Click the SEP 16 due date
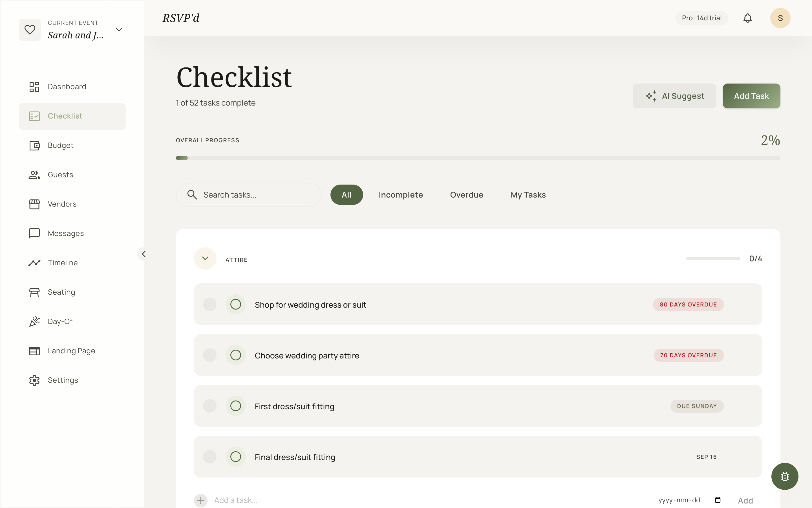 coord(706,457)
